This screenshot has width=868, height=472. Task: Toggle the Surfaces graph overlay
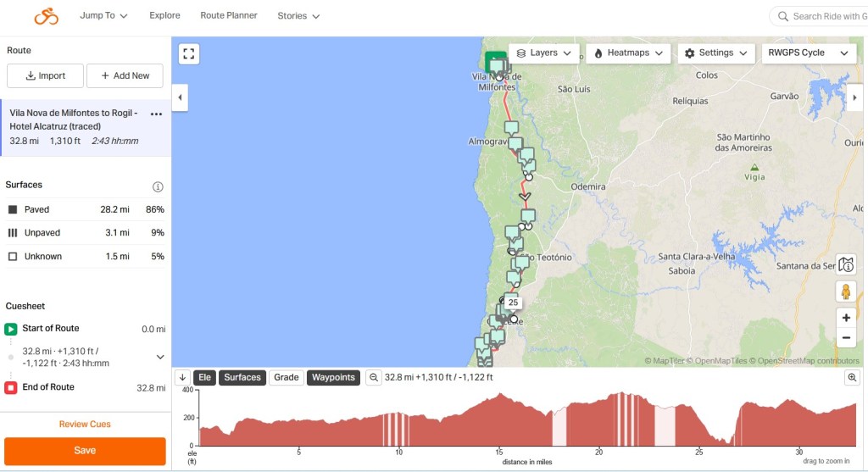[x=242, y=377]
